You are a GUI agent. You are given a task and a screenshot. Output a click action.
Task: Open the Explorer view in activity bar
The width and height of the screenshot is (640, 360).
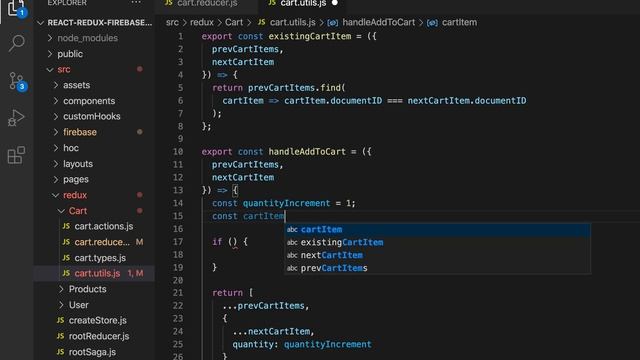pyautogui.click(x=16, y=8)
